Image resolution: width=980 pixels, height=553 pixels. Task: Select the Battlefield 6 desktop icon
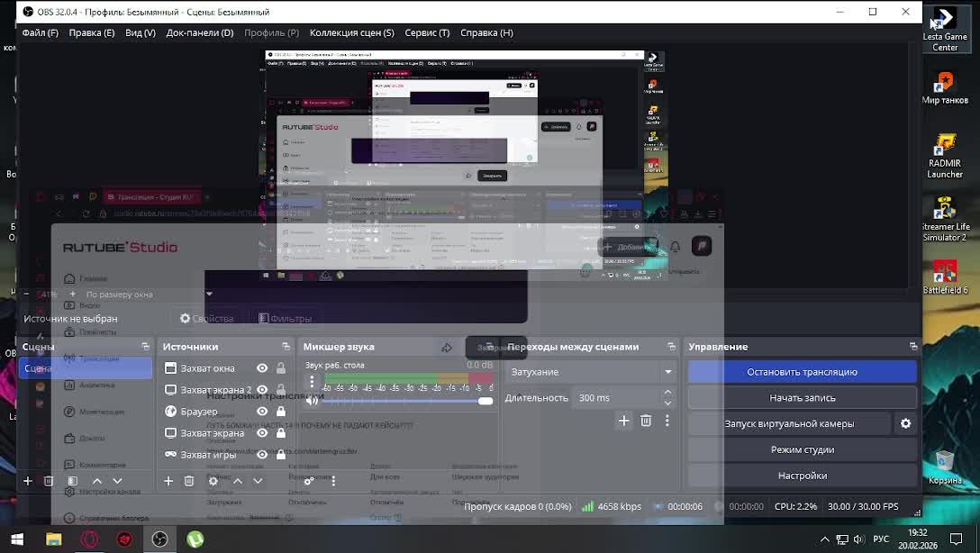tap(944, 277)
